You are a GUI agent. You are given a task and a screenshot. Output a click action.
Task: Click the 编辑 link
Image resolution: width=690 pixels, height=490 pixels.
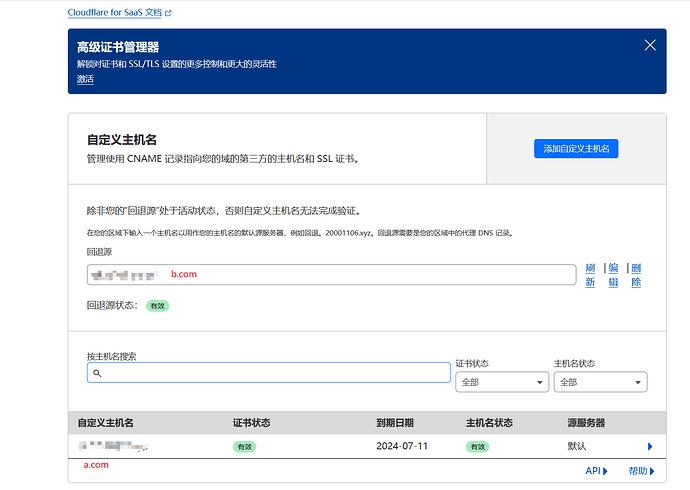tap(613, 275)
